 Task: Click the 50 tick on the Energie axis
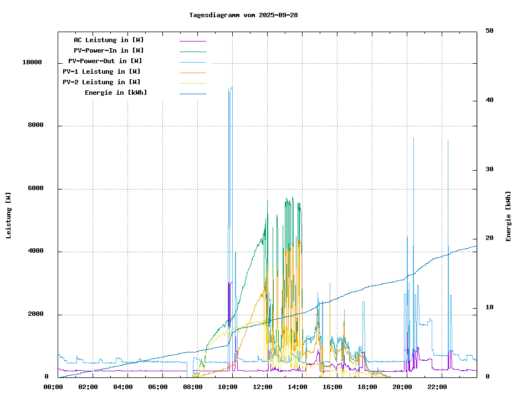coord(489,31)
